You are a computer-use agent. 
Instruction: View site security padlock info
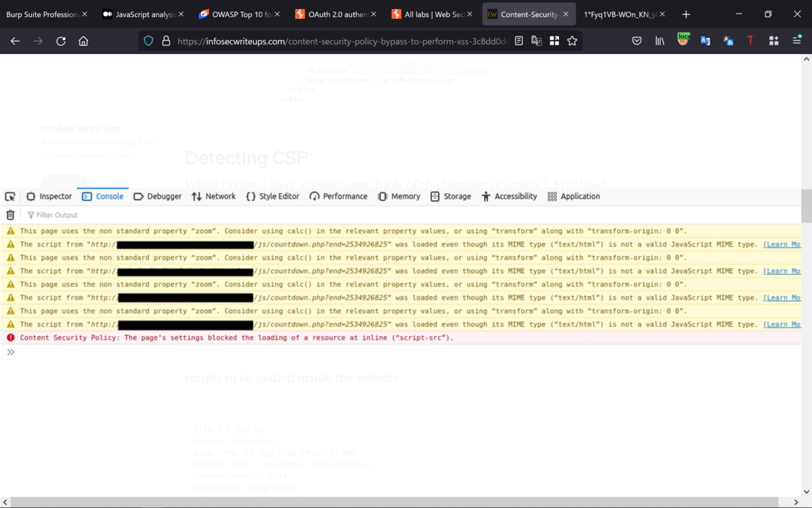pos(166,41)
